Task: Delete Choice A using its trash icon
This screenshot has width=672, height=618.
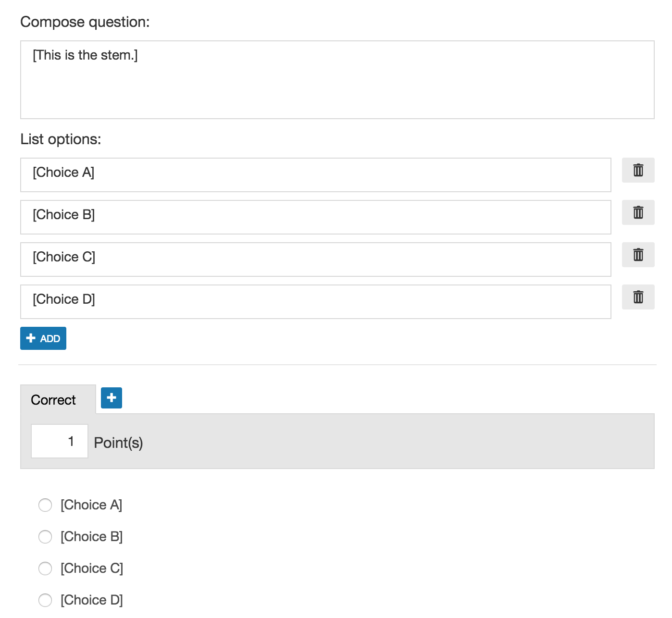Action: (x=637, y=170)
